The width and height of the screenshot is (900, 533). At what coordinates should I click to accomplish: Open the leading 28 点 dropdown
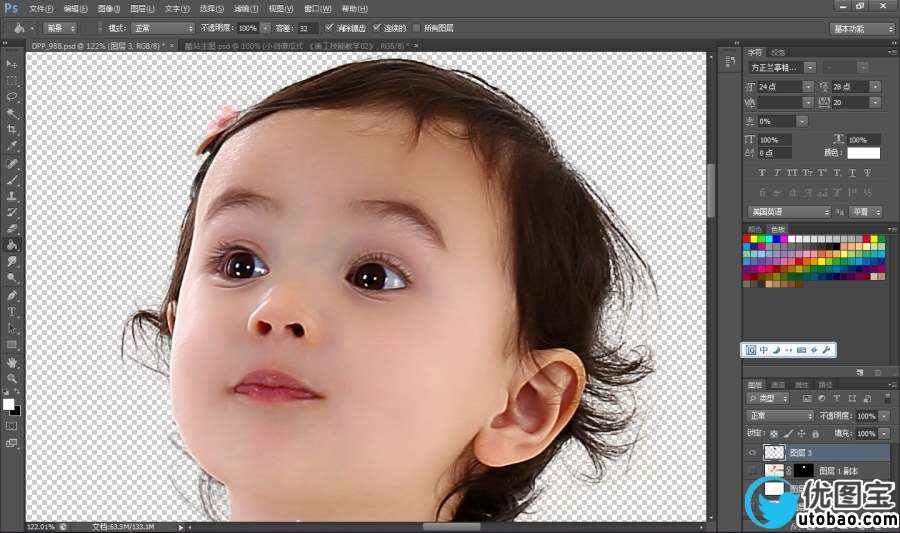(875, 87)
